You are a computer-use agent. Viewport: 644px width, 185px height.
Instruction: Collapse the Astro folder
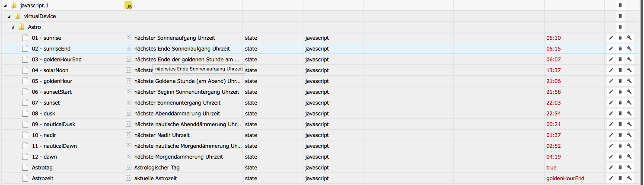[13, 27]
